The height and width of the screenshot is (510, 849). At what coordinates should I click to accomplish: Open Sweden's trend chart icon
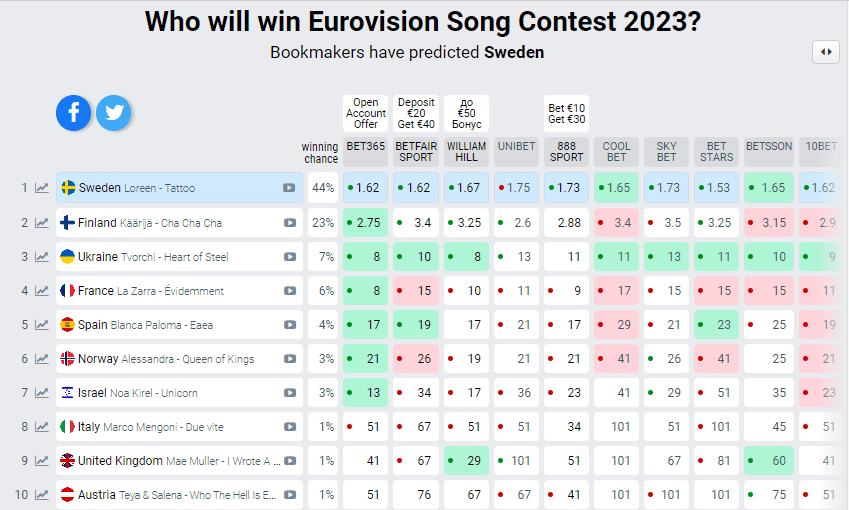coord(42,188)
